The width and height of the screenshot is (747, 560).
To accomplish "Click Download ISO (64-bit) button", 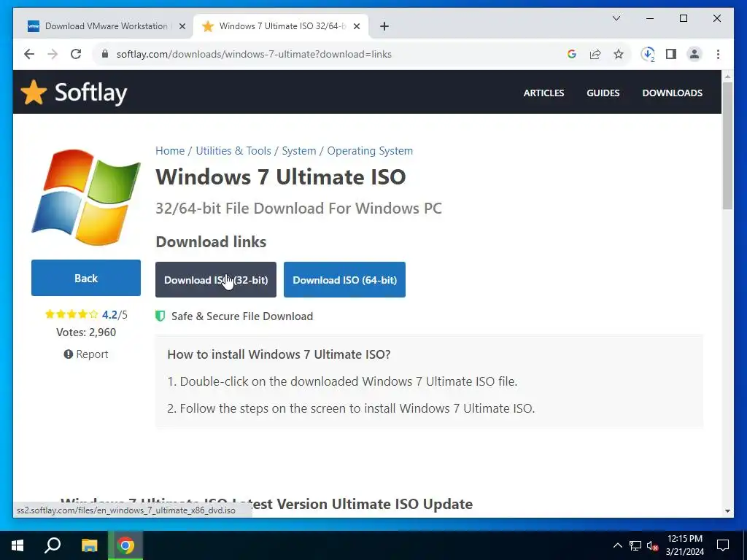I will tap(344, 279).
